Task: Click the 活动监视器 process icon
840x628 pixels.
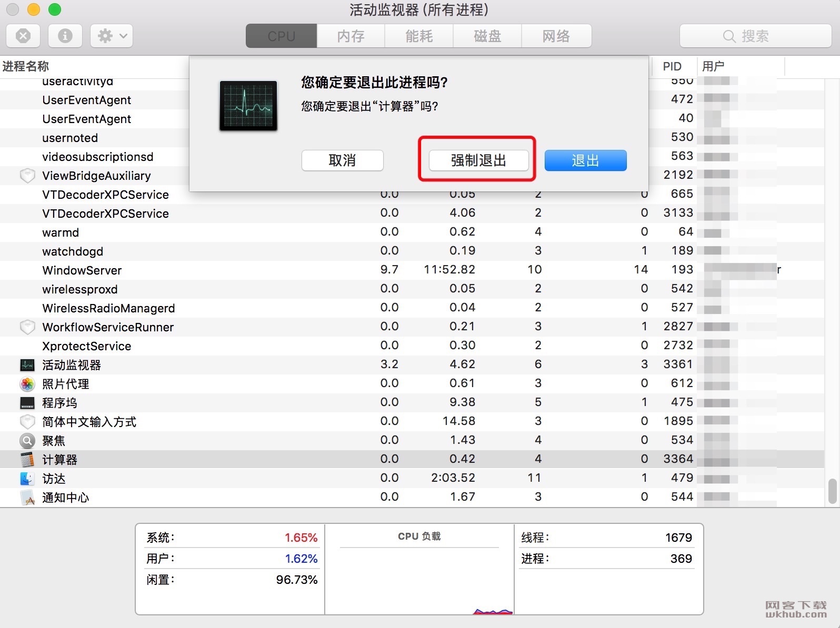Action: [x=27, y=365]
